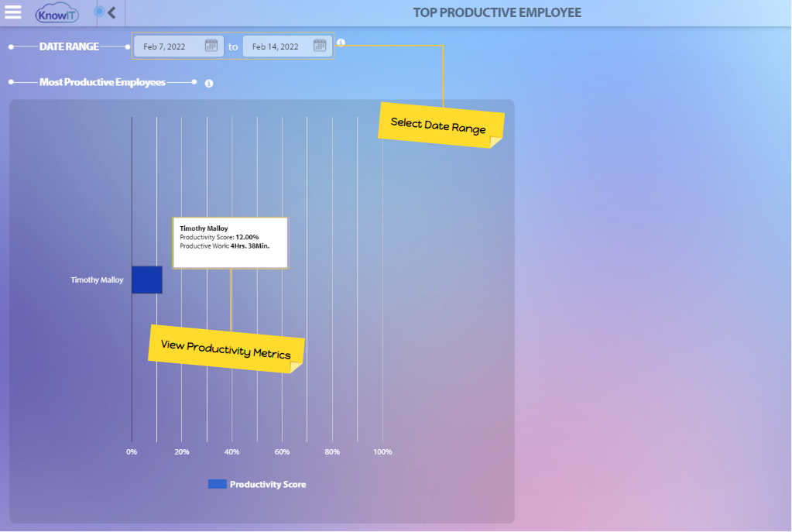
Task: Click the info icon beside date range
Action: click(x=341, y=43)
